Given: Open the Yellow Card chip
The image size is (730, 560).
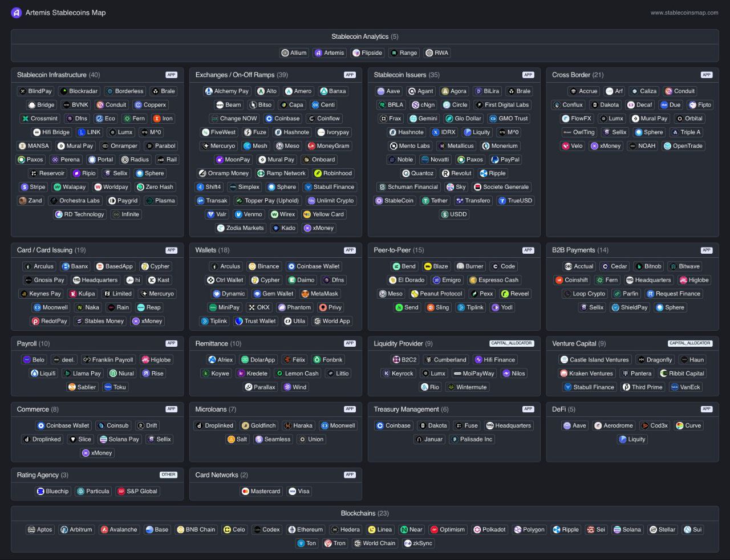Looking at the screenshot, I should tap(324, 214).
